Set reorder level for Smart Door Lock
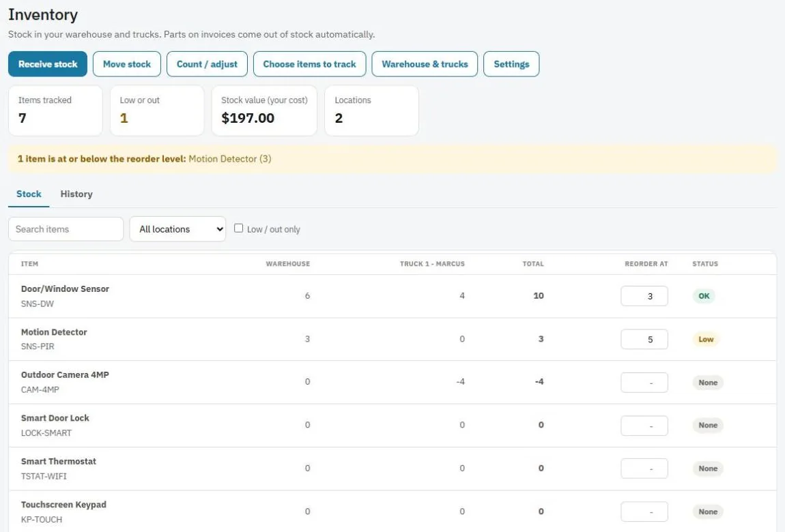Screen dimensions: 785x532 click(x=644, y=426)
